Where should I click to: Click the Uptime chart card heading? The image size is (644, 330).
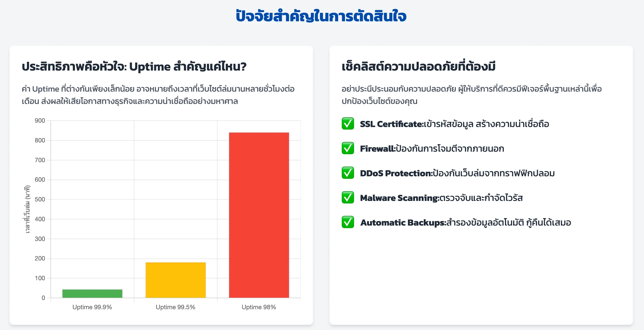point(134,67)
